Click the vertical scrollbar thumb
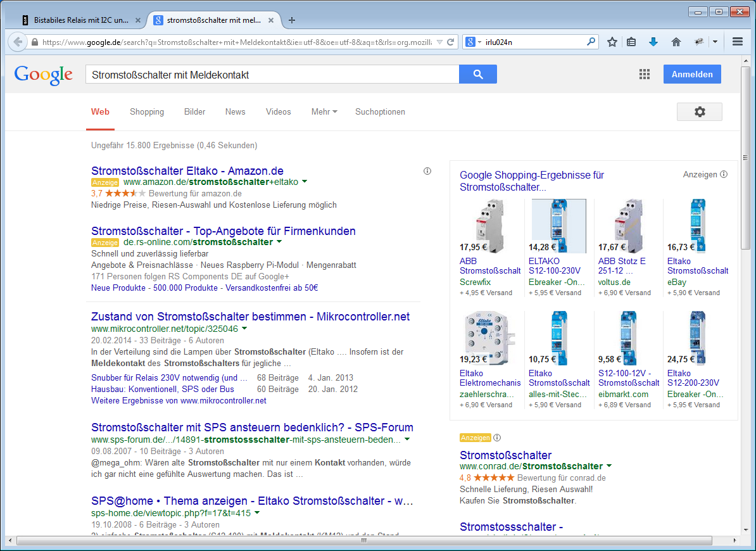Screen dimensions: 756x551 pos(745,158)
